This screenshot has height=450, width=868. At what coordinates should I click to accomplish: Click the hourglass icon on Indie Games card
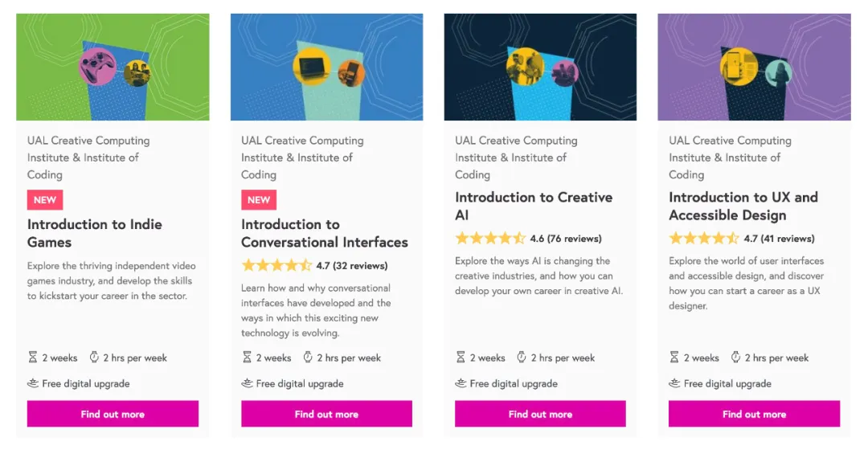(x=33, y=358)
